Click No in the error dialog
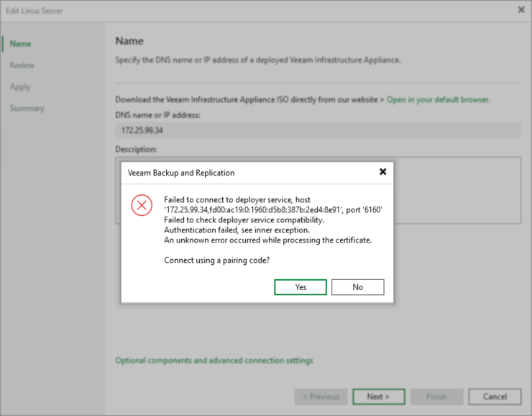 click(x=357, y=287)
